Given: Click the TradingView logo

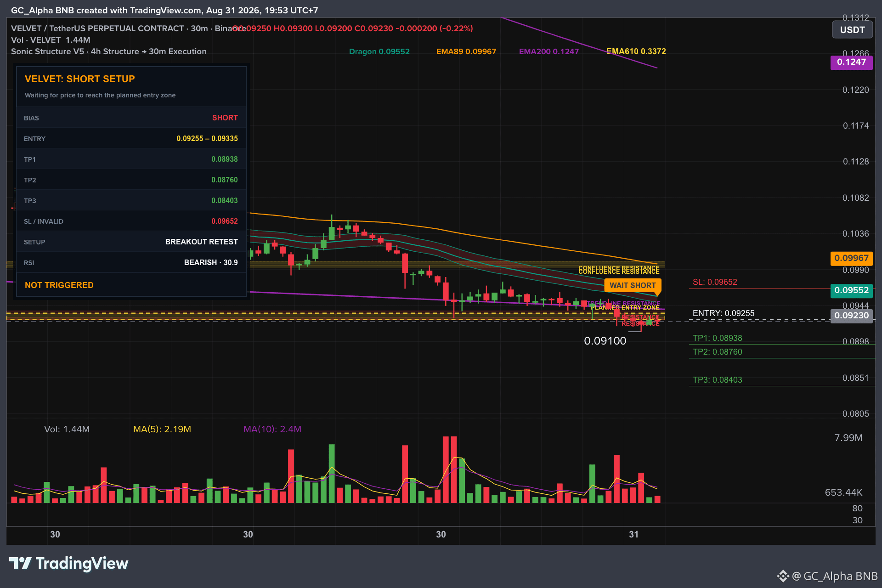Looking at the screenshot, I should point(69,563).
